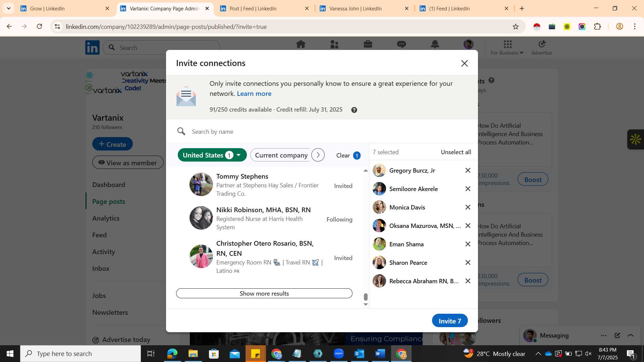Screen dimensions: 644x362
Task: Remove Semiloore Akerele from selected list
Action: [x=468, y=189]
